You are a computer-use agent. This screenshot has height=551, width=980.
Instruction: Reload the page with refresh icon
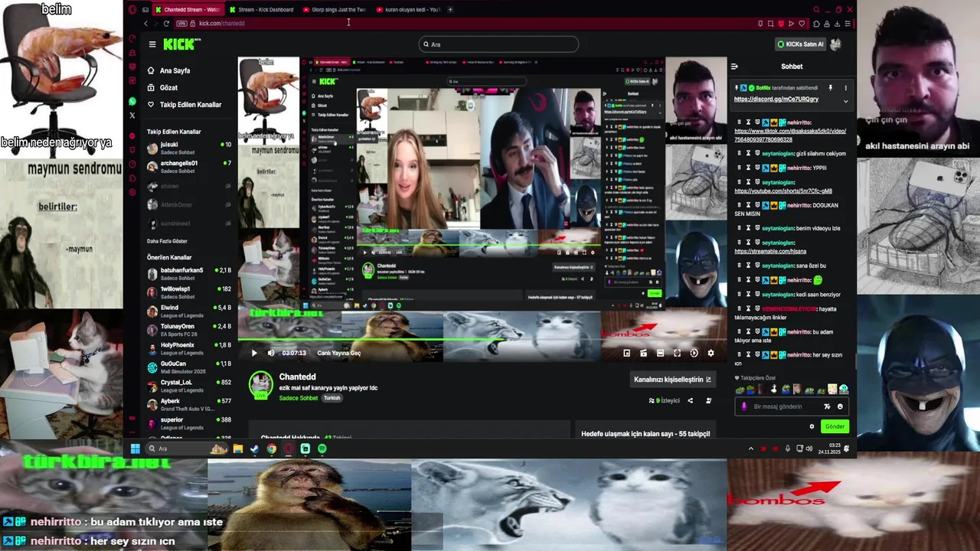point(166,23)
